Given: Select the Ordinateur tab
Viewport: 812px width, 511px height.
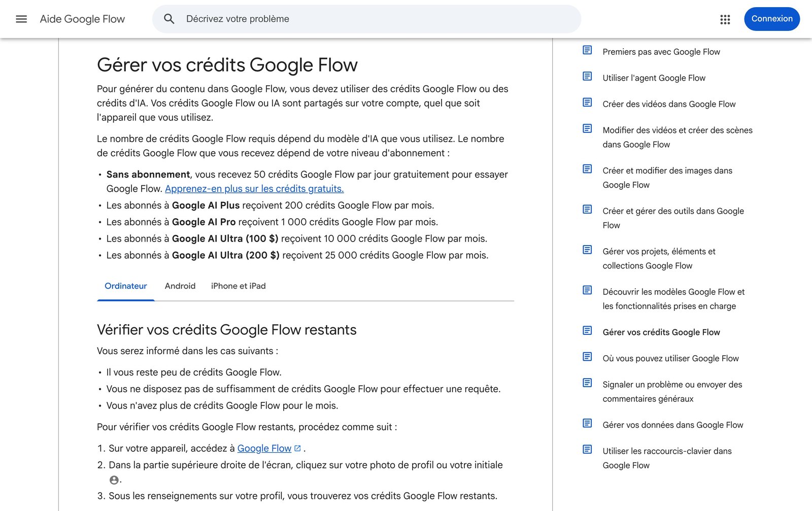Looking at the screenshot, I should pyautogui.click(x=126, y=286).
